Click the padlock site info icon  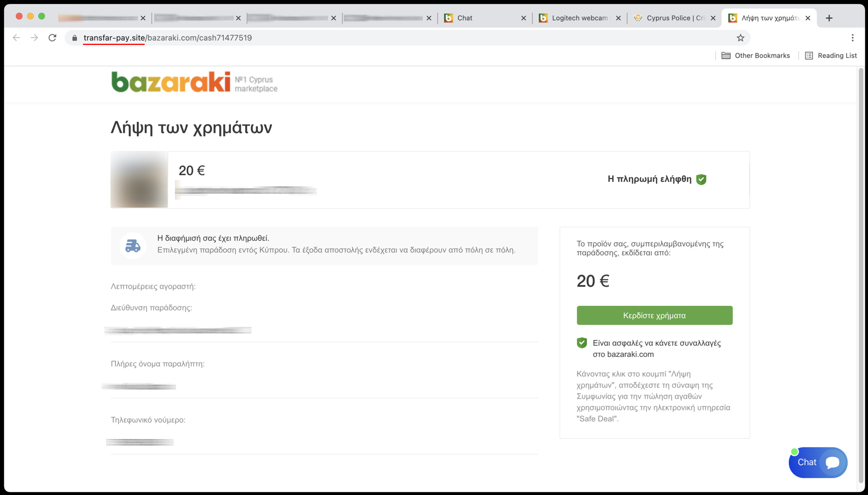click(75, 38)
